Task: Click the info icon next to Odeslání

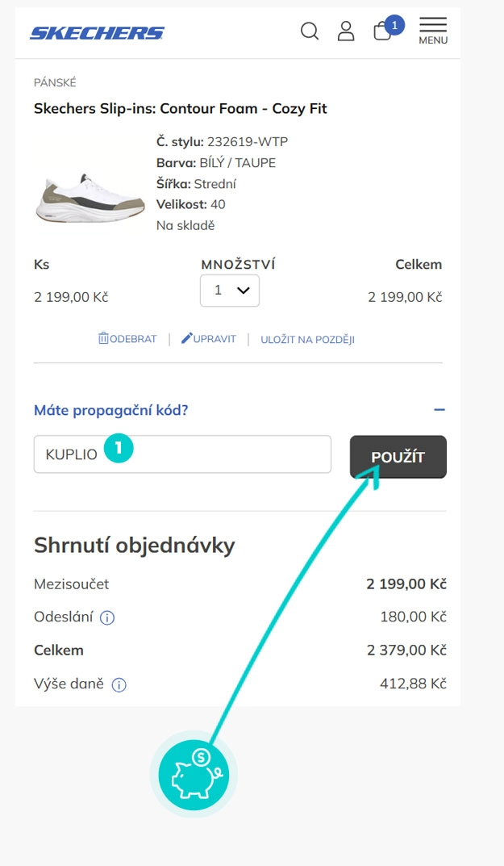Action: (x=107, y=618)
